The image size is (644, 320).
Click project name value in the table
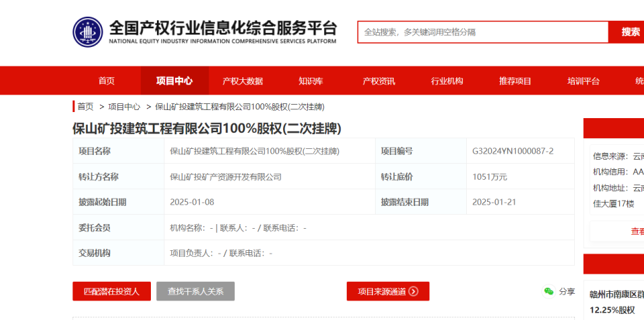(x=255, y=151)
